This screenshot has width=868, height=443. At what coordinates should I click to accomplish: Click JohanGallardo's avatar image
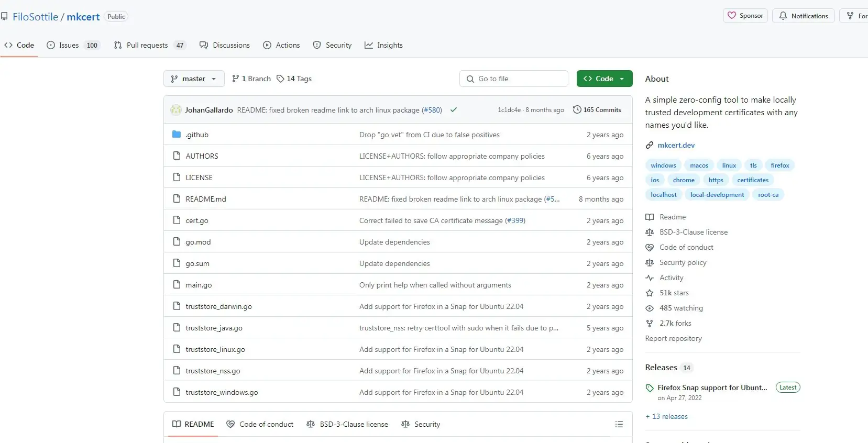coord(176,110)
